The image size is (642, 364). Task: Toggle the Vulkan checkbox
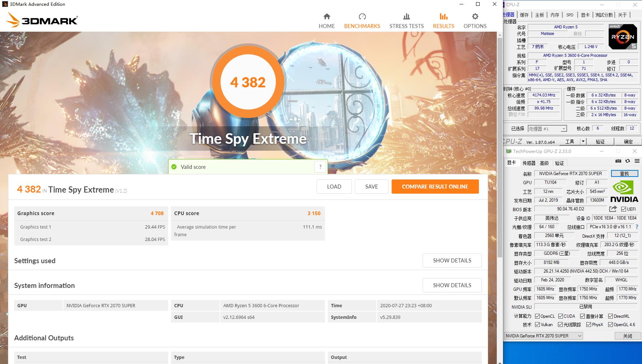coord(537,325)
